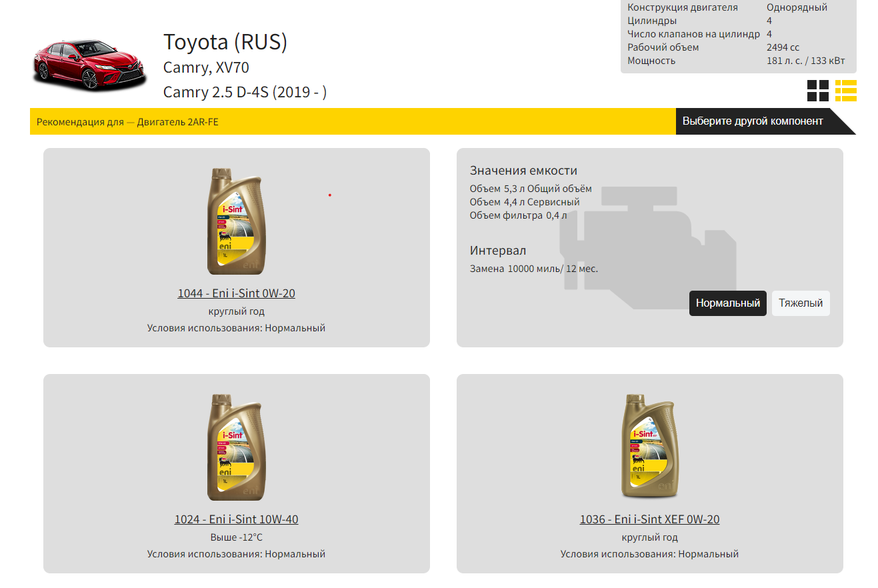Open link 1044 - Eni i-Sint 0W-20
The image size is (878, 588).
pos(236,293)
